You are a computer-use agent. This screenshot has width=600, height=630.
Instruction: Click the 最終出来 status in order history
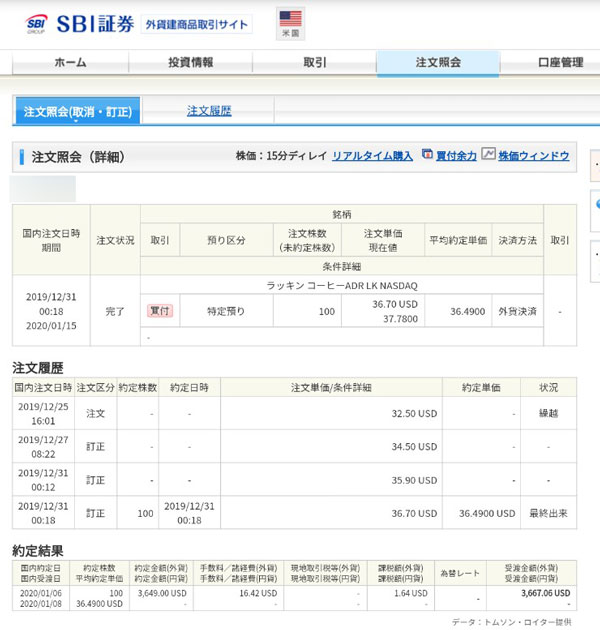click(548, 513)
